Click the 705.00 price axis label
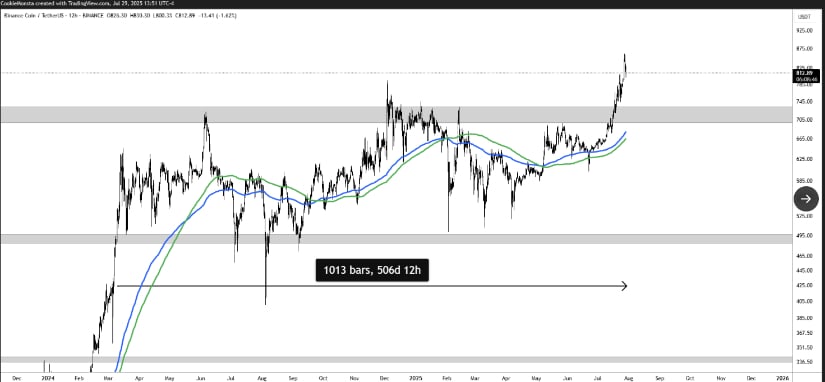Viewport: 825px width, 382px height. coord(804,120)
